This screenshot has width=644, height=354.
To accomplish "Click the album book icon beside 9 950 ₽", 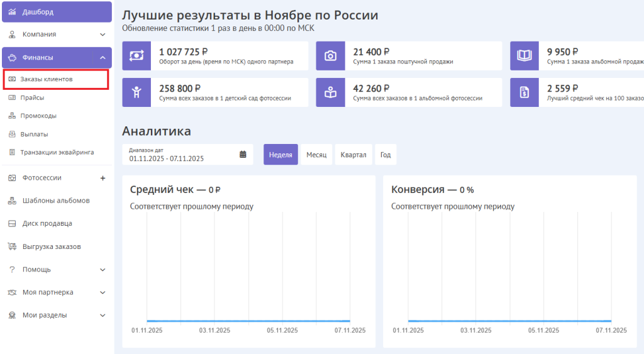I will tap(524, 56).
